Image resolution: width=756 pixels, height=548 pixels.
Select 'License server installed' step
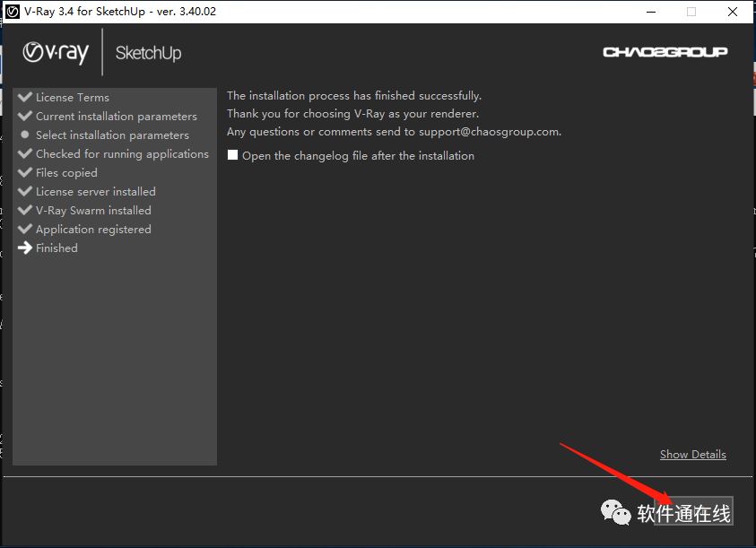pyautogui.click(x=95, y=192)
